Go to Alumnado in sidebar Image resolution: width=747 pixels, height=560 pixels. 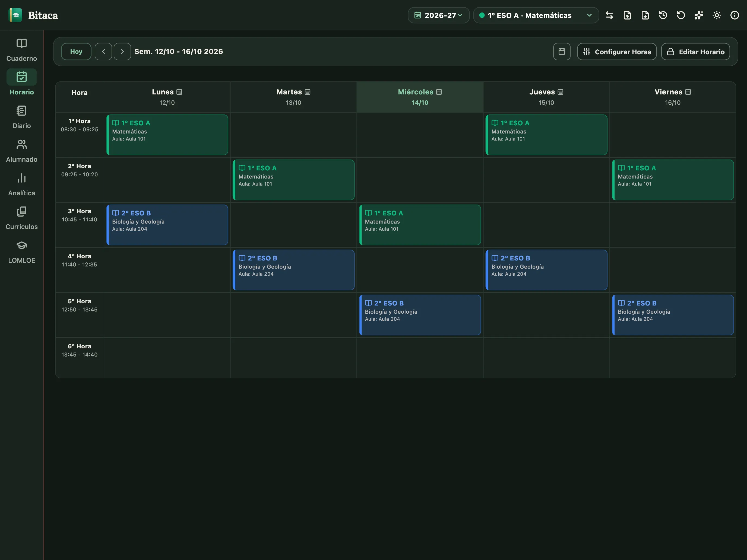tap(22, 151)
